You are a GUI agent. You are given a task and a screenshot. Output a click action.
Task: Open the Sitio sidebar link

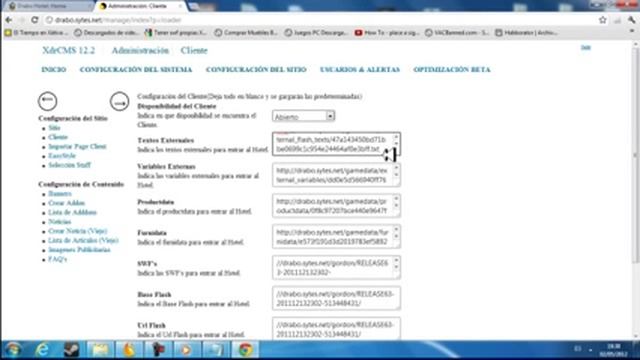click(54, 128)
